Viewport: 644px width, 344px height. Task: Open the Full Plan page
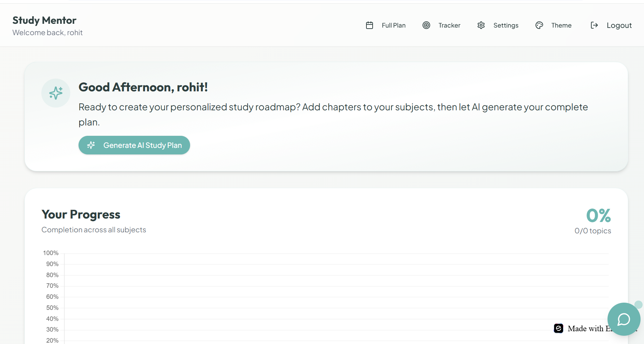point(393,25)
